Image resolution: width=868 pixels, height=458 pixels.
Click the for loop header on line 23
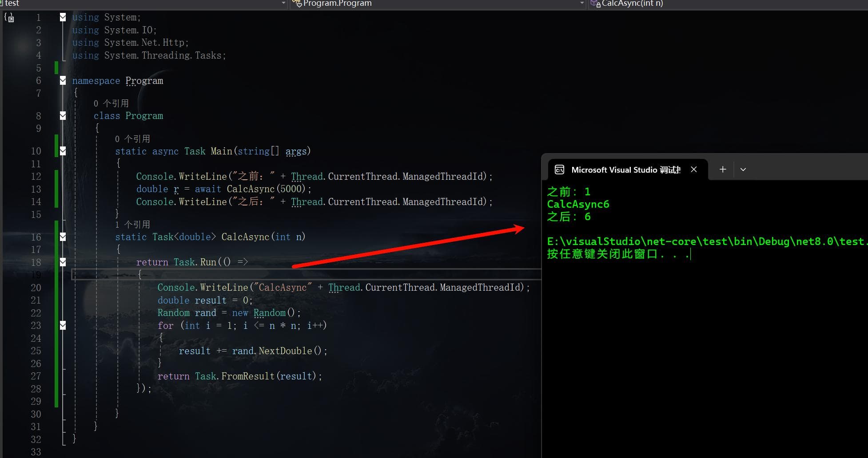coord(242,326)
